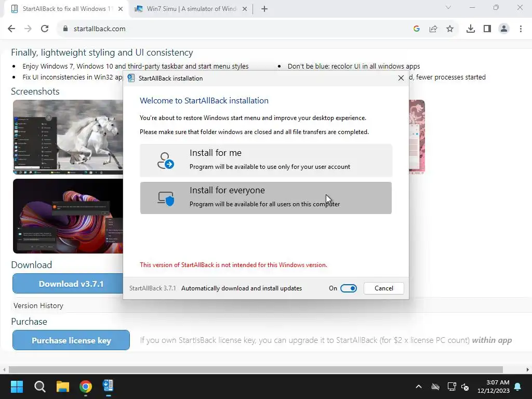Open the white horses screenshot thumbnail
The image size is (532, 399).
(x=68, y=137)
